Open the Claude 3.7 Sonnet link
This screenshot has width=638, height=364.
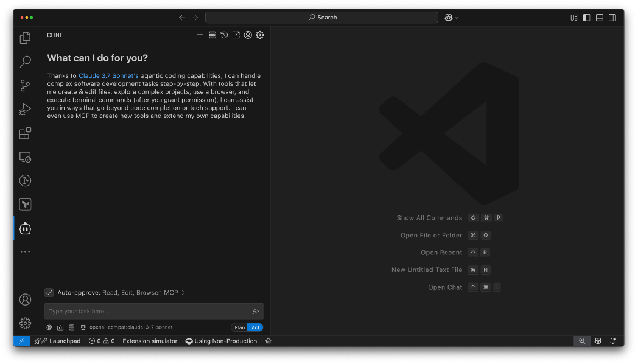[108, 76]
